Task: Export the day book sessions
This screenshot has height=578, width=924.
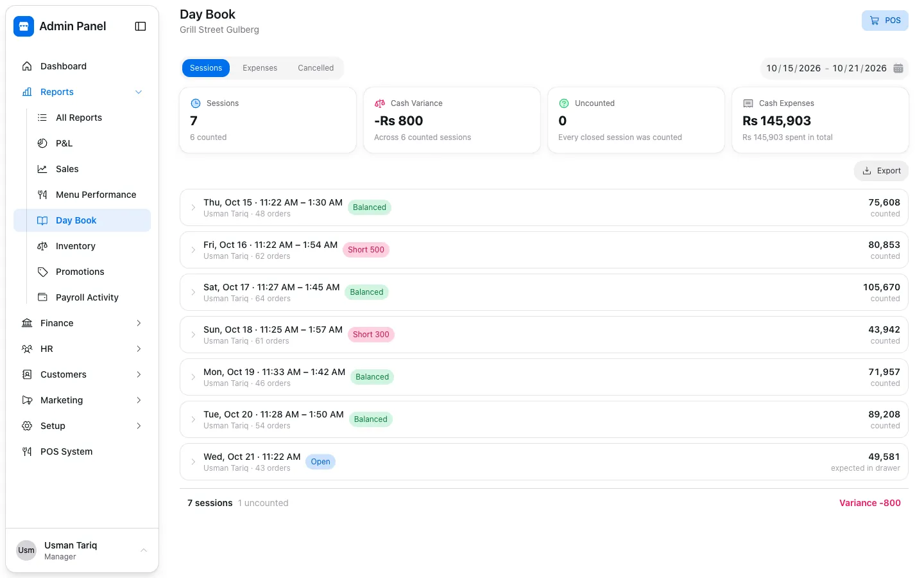Action: tap(881, 171)
